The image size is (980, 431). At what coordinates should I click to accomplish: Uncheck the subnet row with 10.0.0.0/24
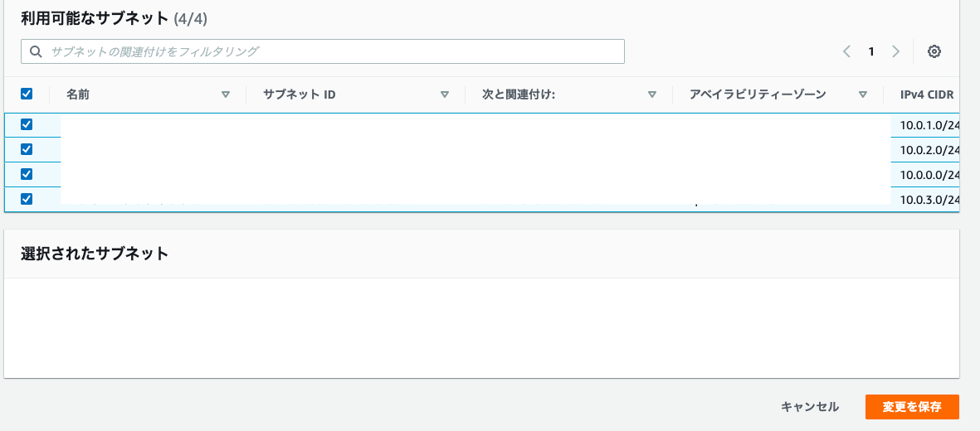[27, 174]
